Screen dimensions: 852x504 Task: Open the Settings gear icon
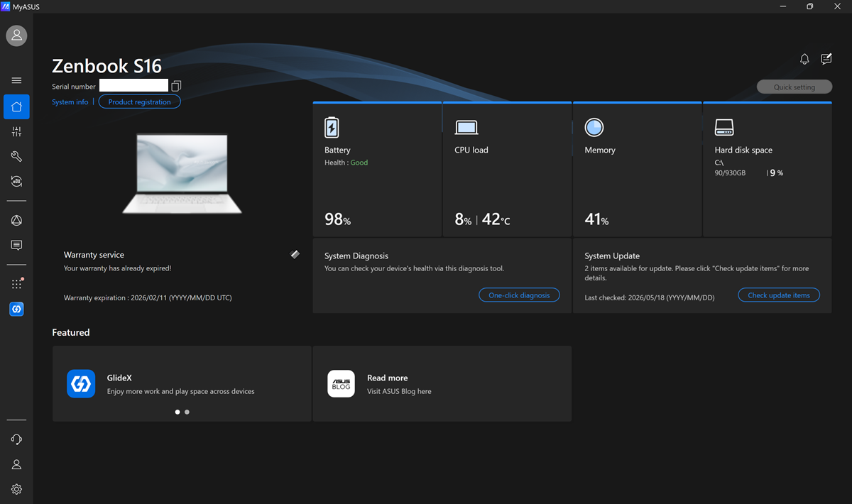tap(16, 489)
